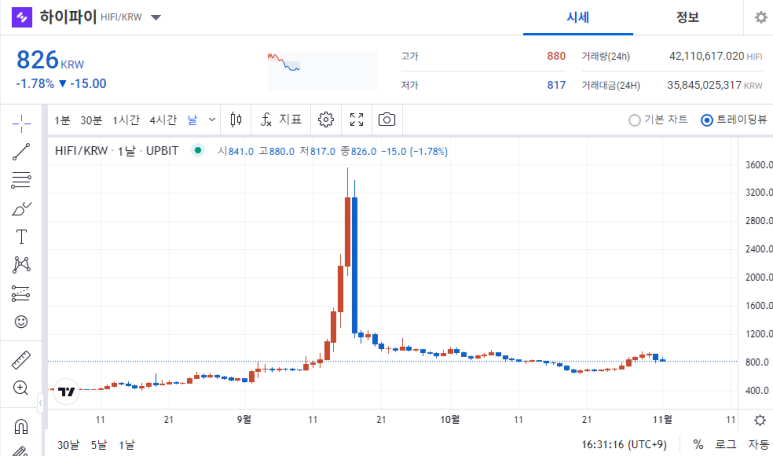This screenshot has height=456, width=773.
Task: Click the 거래대금 value 35,845,025,317
Action: pos(704,85)
